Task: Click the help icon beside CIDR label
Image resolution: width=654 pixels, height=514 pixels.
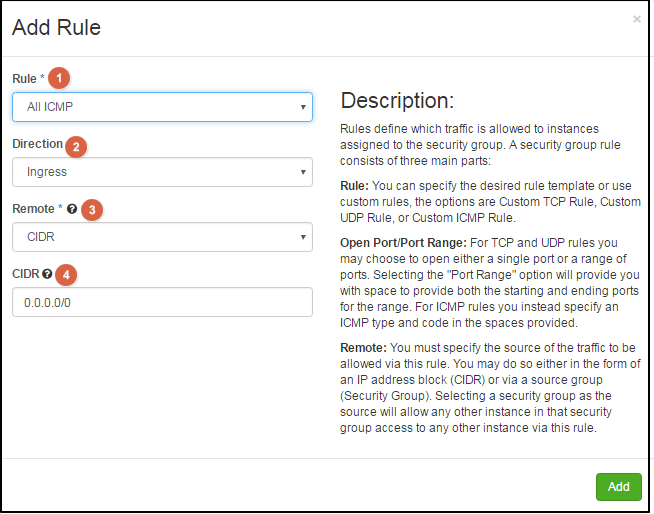Action: pos(47,274)
